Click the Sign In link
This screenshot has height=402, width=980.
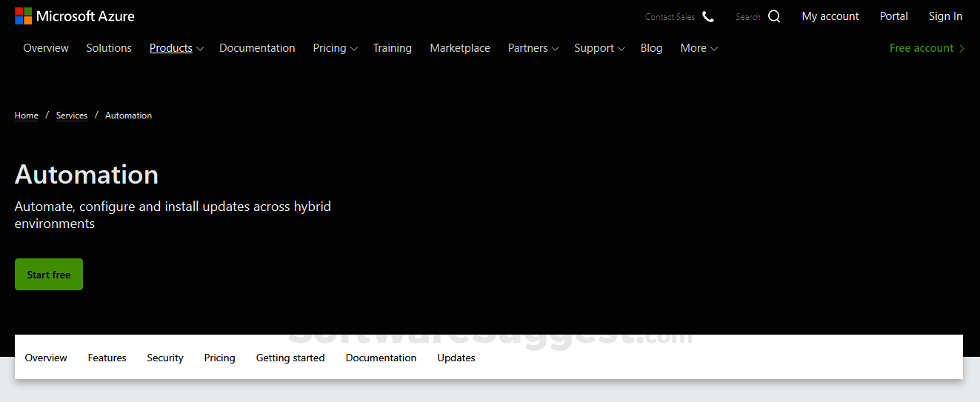945,16
